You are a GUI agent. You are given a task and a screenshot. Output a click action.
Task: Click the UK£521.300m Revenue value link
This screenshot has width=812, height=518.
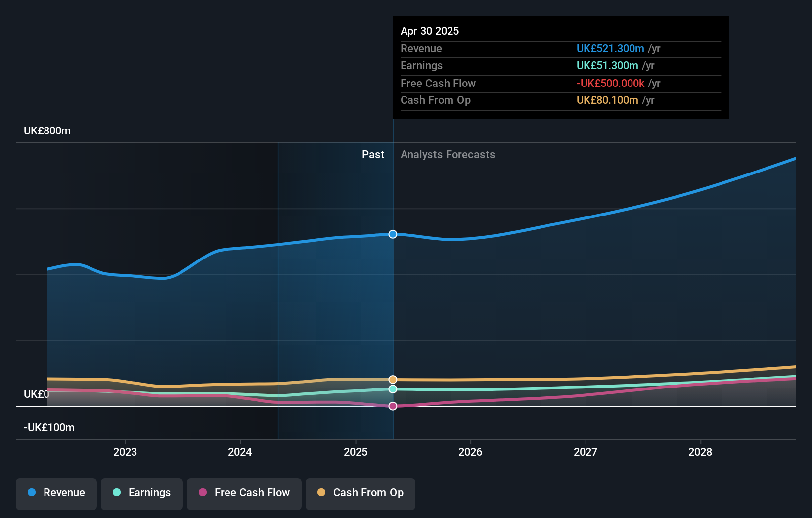point(610,49)
